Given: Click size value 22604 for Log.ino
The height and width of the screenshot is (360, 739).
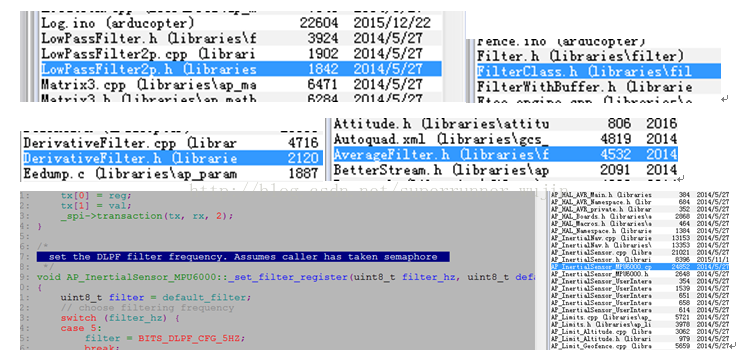Looking at the screenshot, I should 319,23.
